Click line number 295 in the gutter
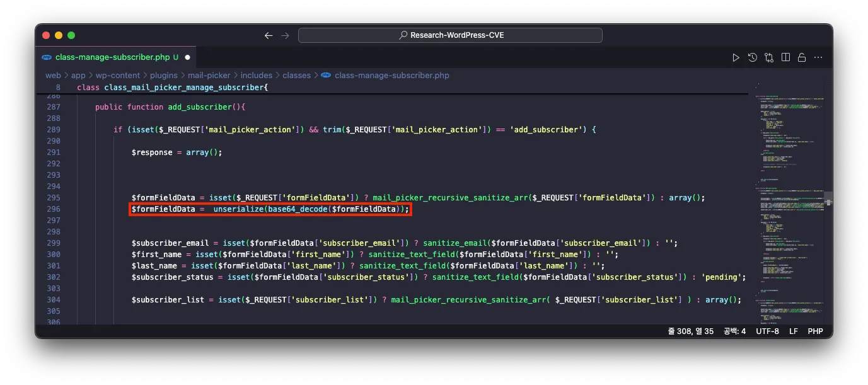 (x=53, y=198)
